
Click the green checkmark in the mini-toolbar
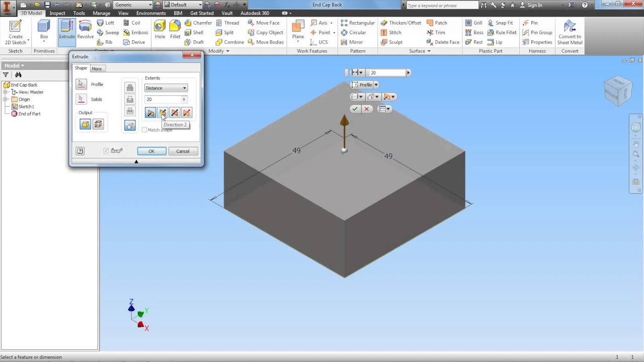tap(355, 109)
